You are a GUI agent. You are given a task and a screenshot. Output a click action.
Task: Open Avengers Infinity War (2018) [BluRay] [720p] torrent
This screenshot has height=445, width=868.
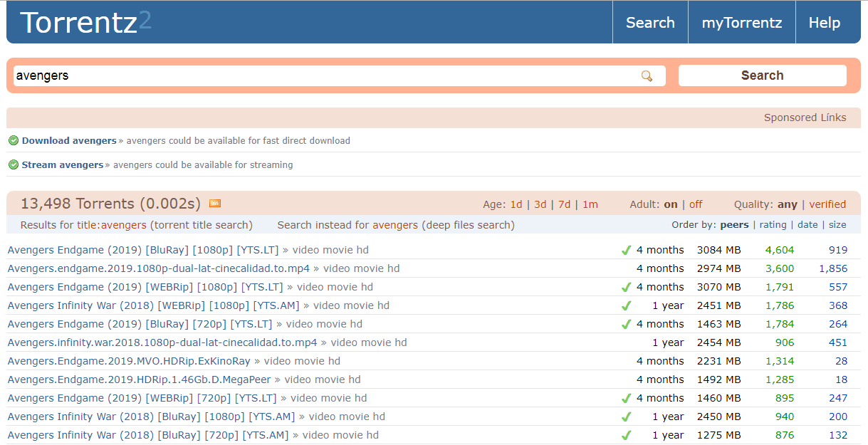148,435
